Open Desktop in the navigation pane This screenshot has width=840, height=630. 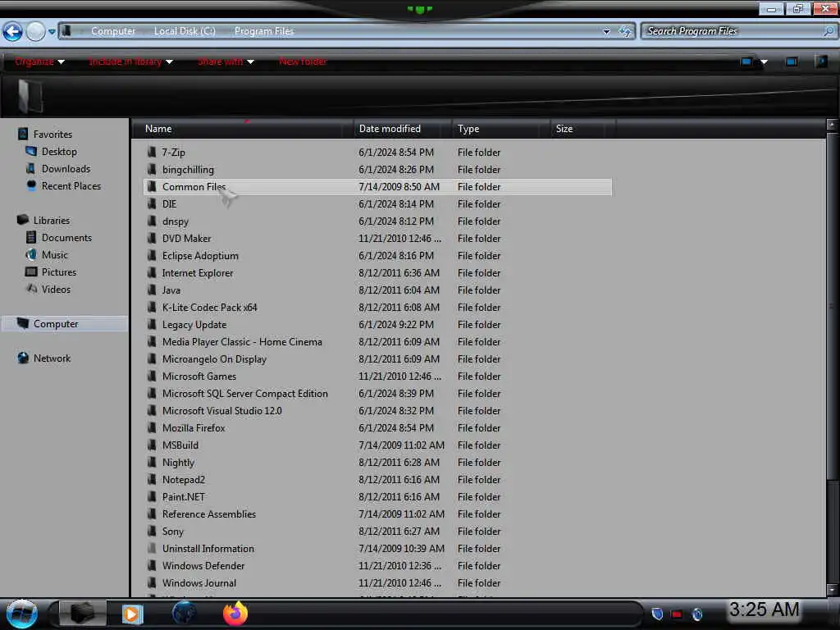pos(59,152)
